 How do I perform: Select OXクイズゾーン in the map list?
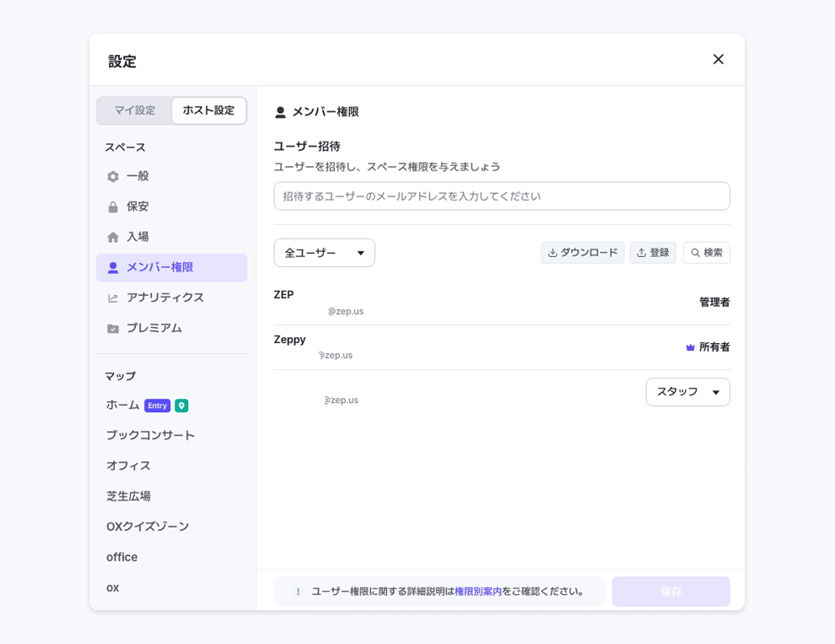tap(148, 527)
